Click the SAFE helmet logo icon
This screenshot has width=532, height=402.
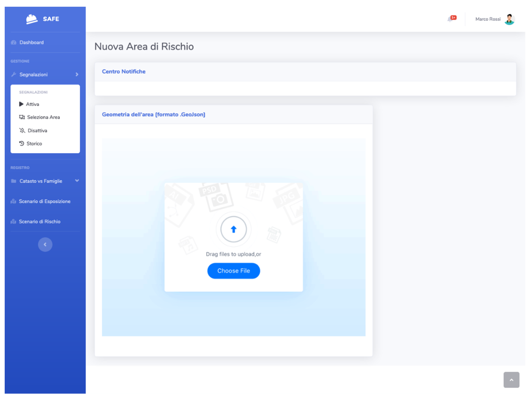(32, 19)
